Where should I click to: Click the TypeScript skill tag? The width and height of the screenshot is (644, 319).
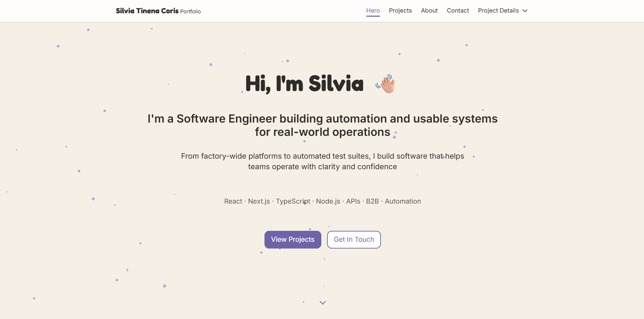293,201
